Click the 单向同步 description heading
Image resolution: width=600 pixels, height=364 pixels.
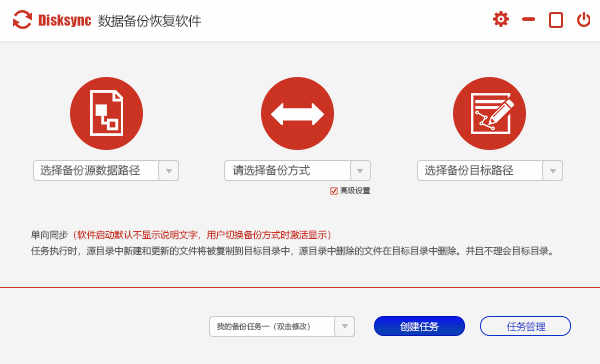point(49,235)
